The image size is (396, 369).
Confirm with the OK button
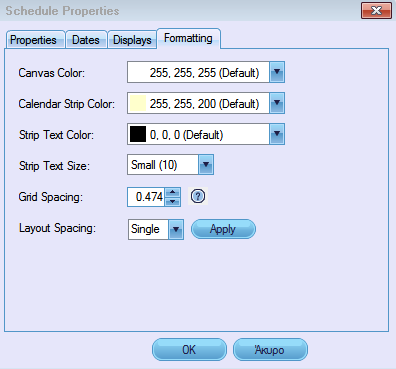pos(189,350)
